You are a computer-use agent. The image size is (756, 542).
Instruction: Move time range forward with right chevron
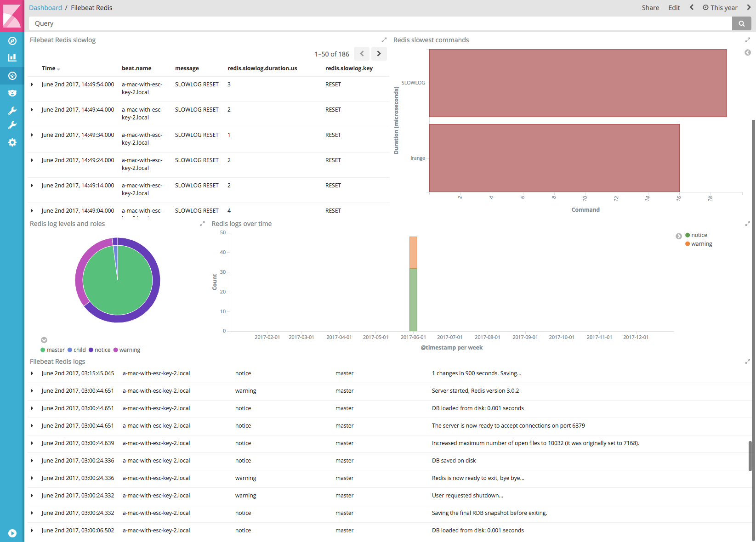(749, 7)
